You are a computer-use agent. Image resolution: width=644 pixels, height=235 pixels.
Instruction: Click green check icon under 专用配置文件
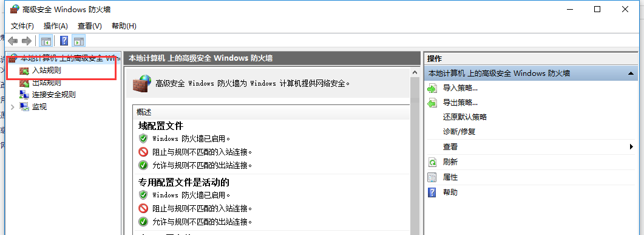(x=143, y=222)
